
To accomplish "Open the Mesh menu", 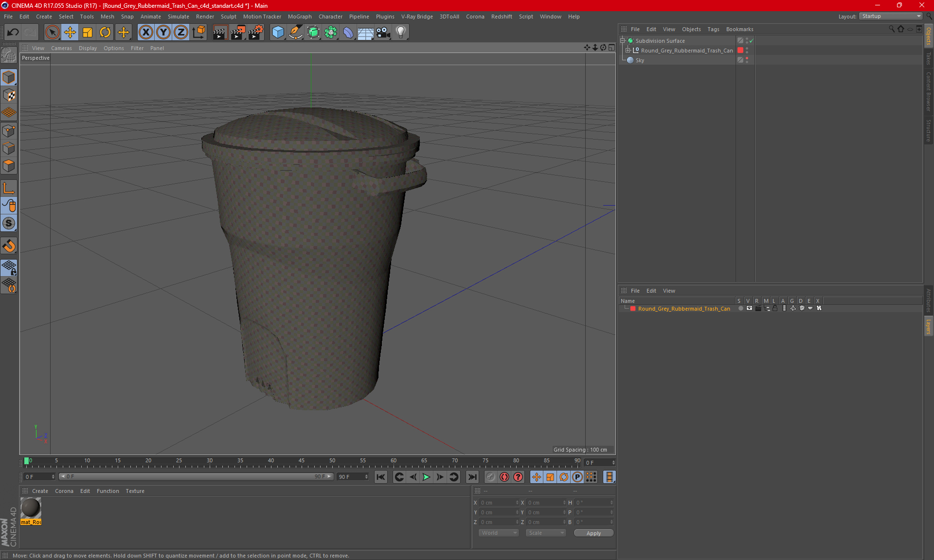I will click(107, 17).
